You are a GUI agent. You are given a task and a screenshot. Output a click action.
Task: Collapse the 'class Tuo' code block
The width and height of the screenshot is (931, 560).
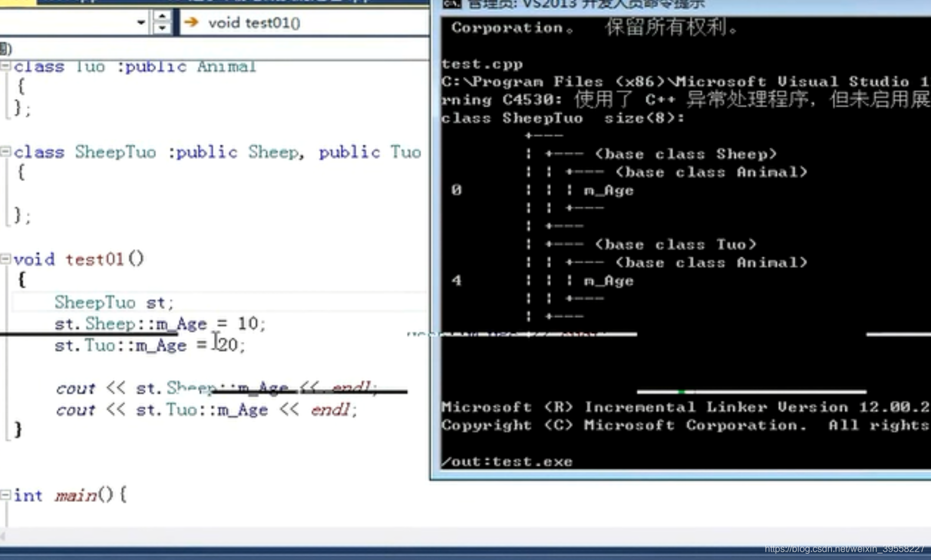coord(5,66)
